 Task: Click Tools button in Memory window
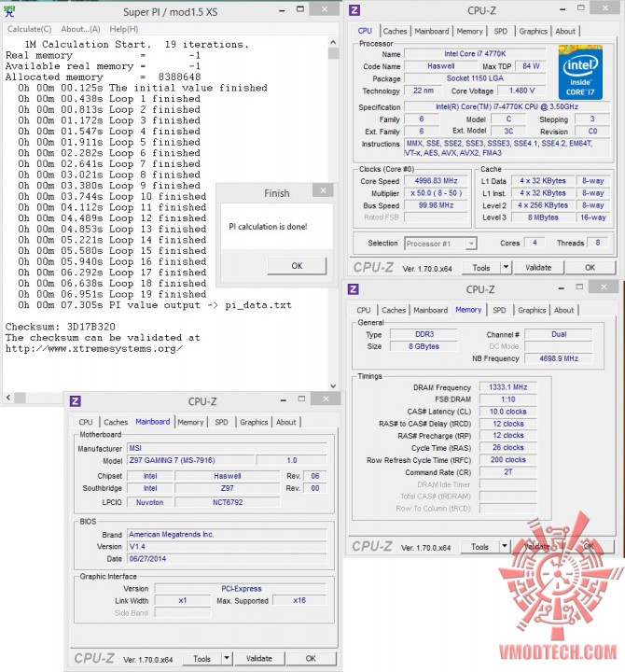tap(479, 547)
